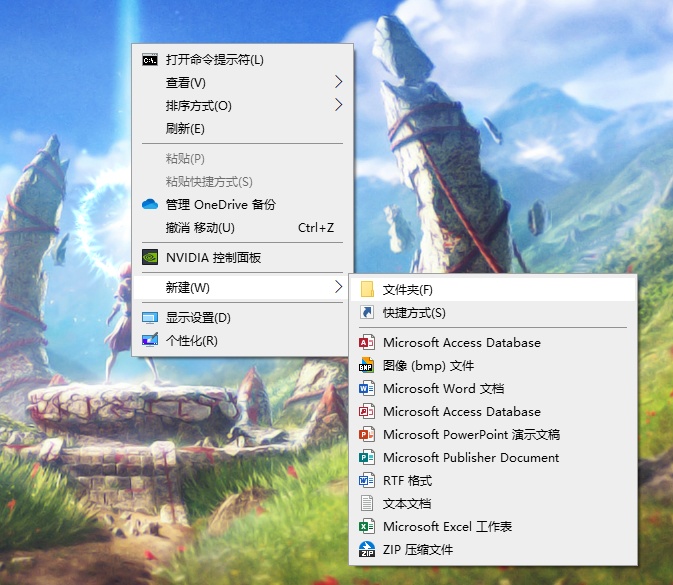The image size is (673, 585).
Task: Choose 撤消 移动(U)
Action: (x=243, y=227)
